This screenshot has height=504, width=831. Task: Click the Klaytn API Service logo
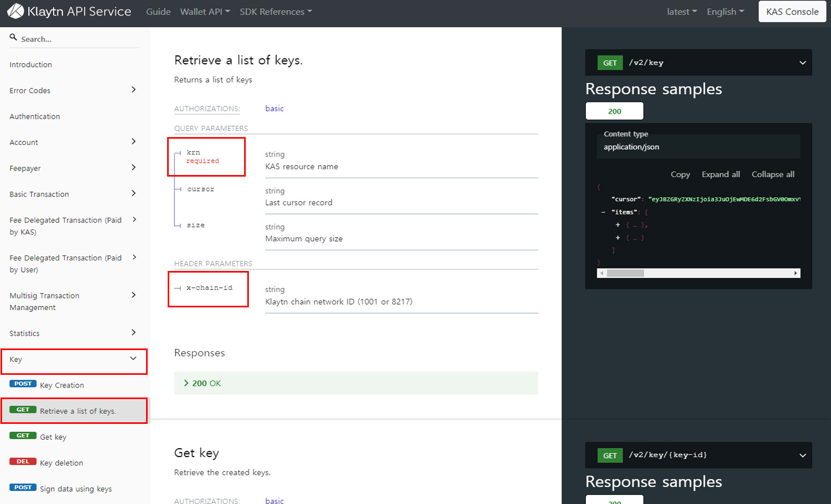[69, 11]
